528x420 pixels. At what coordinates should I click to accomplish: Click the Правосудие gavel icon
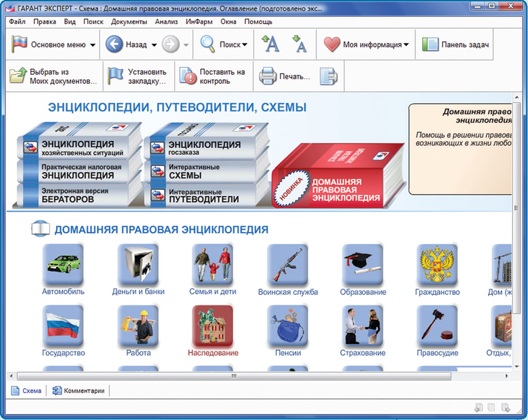click(437, 325)
